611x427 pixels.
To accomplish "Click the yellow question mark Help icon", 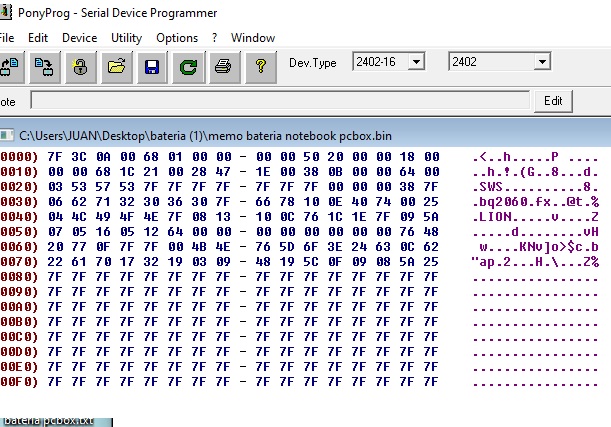I will [261, 67].
